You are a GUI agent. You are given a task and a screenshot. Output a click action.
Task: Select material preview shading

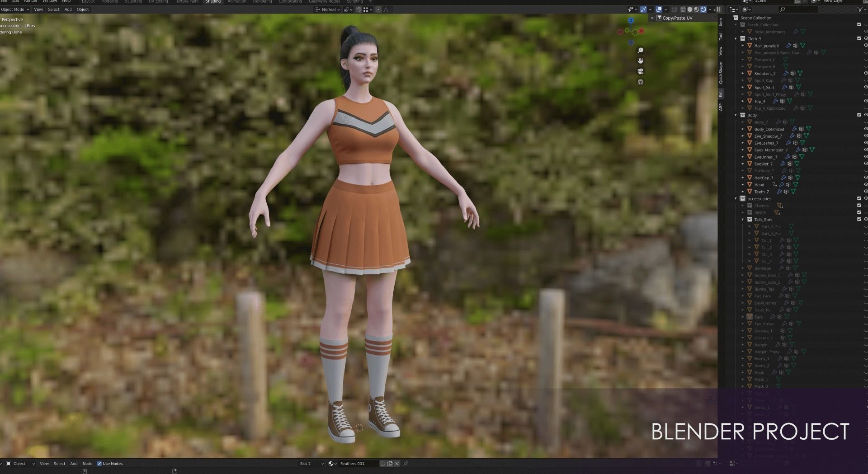tap(697, 9)
